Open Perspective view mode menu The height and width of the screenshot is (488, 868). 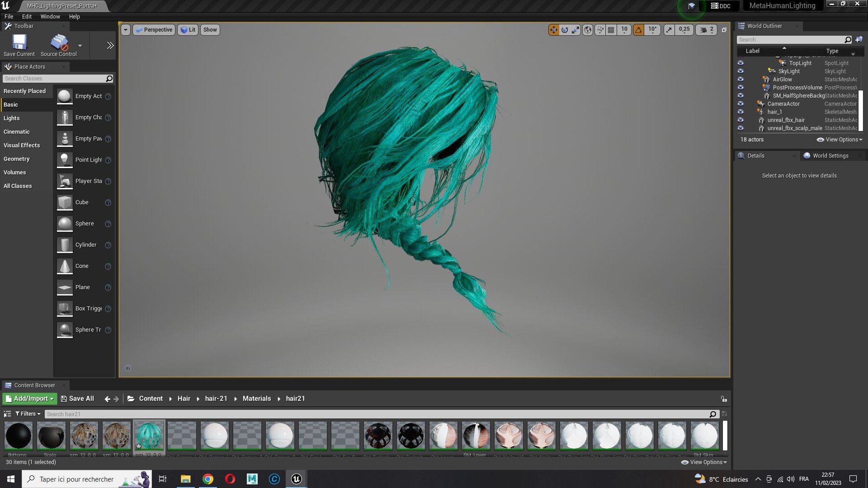pyautogui.click(x=154, y=30)
